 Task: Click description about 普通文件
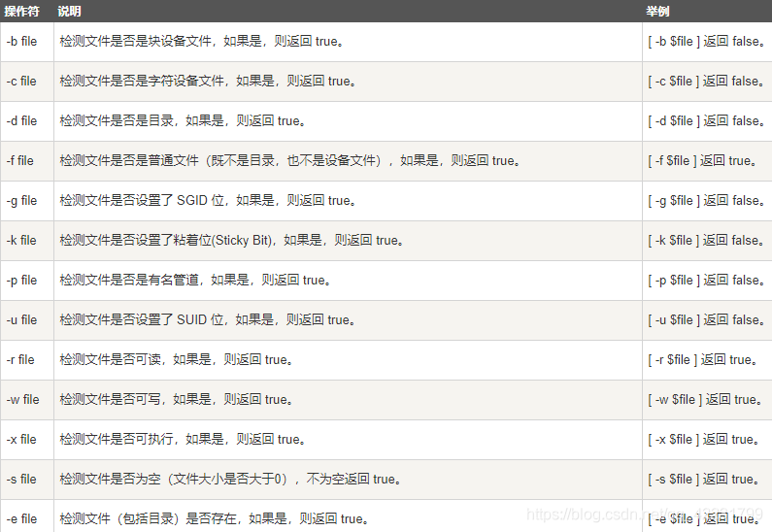(x=290, y=161)
